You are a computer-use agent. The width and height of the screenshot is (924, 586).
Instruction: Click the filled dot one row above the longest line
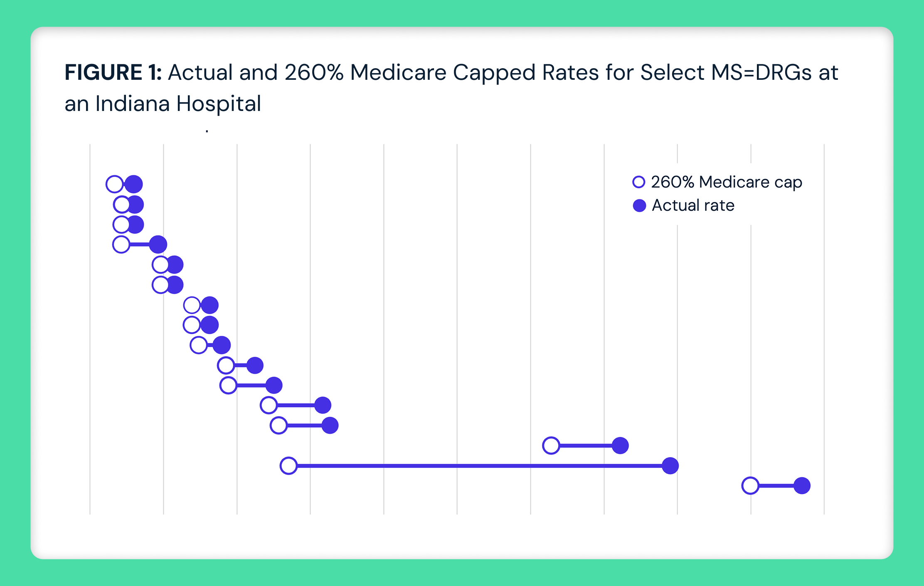point(620,446)
